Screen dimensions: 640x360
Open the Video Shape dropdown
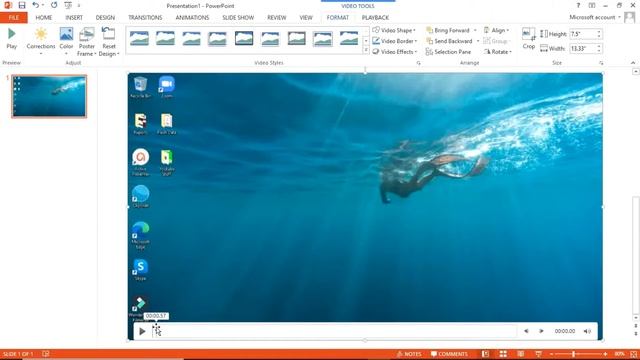[x=394, y=30]
